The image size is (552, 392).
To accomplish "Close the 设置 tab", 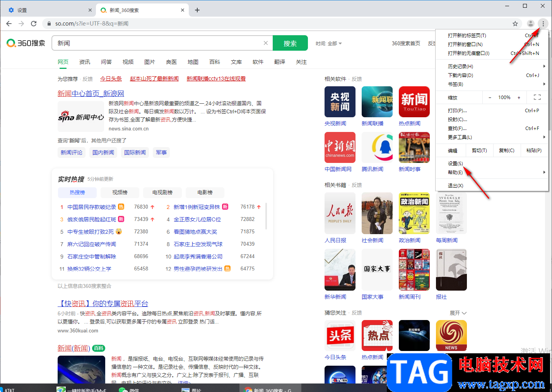I will [x=90, y=10].
